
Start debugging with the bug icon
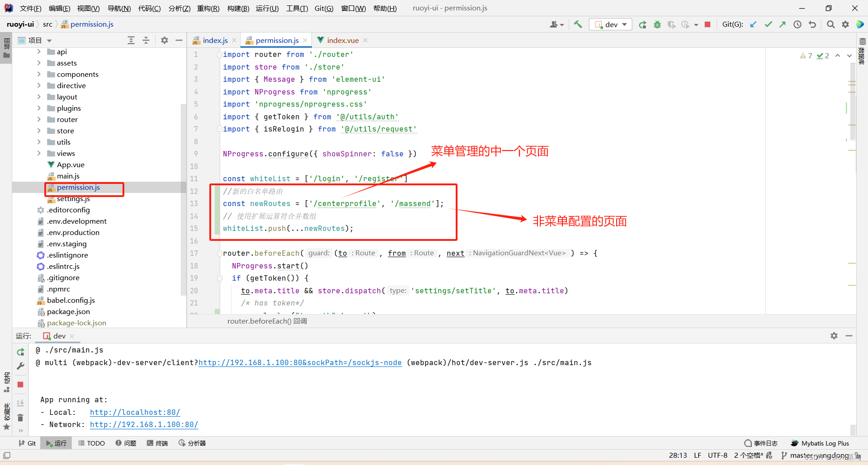[657, 24]
